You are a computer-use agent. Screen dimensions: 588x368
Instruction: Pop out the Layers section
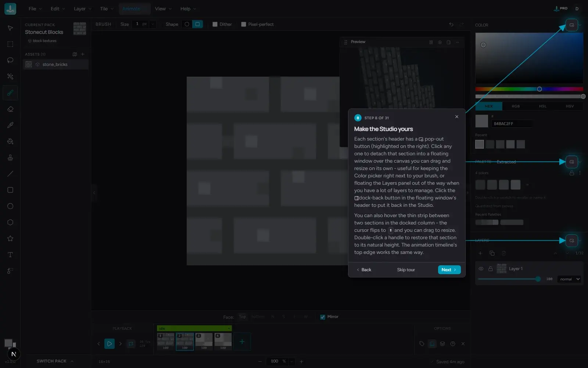[571, 241]
